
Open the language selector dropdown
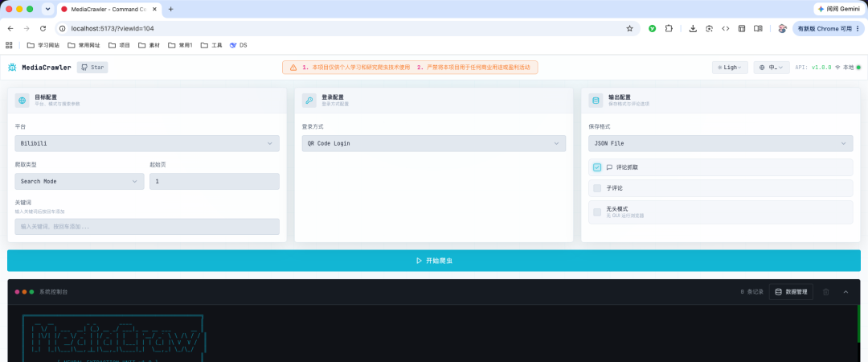coord(771,67)
